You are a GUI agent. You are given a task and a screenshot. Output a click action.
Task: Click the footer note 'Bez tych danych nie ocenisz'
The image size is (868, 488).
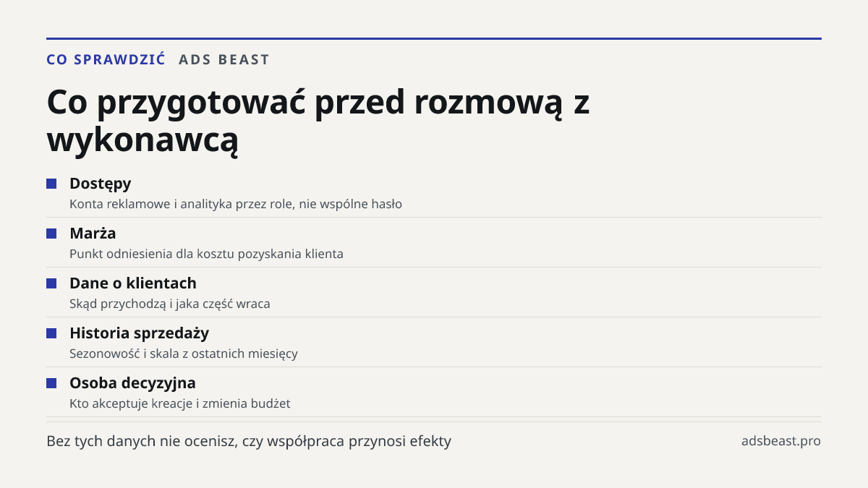141,441
